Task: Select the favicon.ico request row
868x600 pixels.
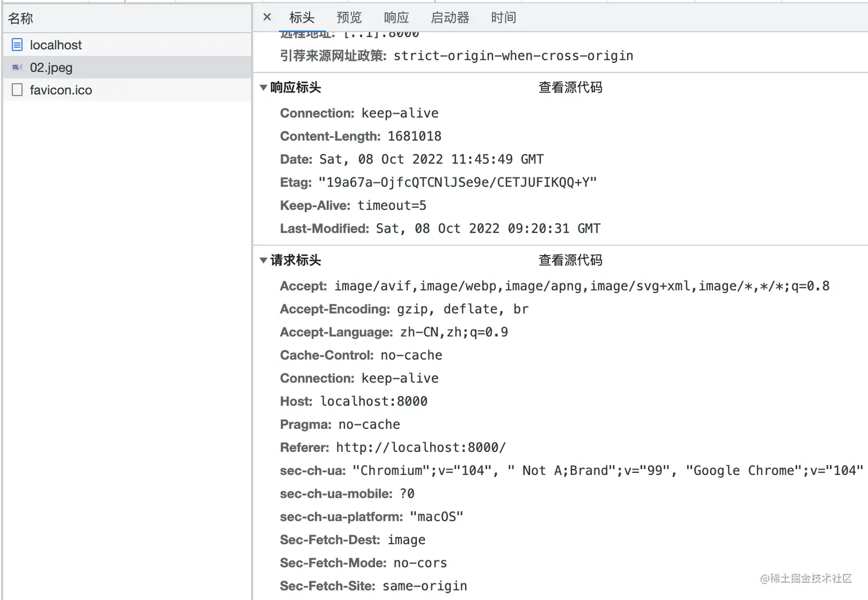Action: 127,90
